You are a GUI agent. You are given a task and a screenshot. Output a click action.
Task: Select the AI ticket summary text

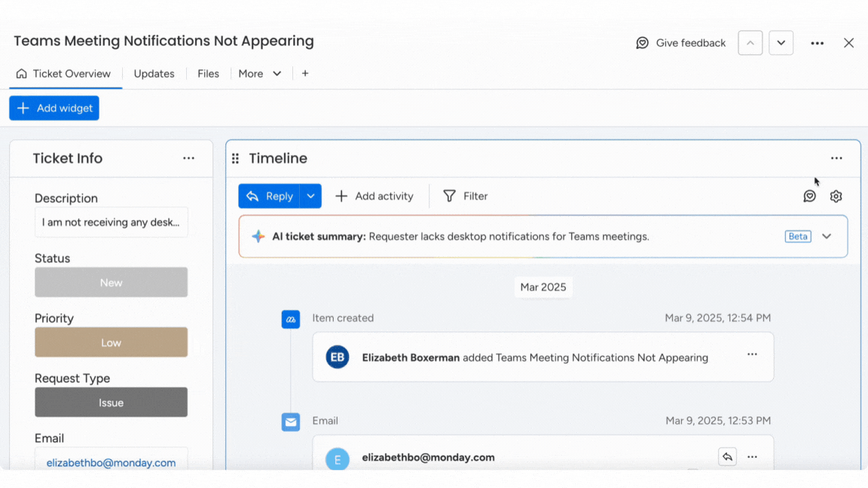coord(460,236)
